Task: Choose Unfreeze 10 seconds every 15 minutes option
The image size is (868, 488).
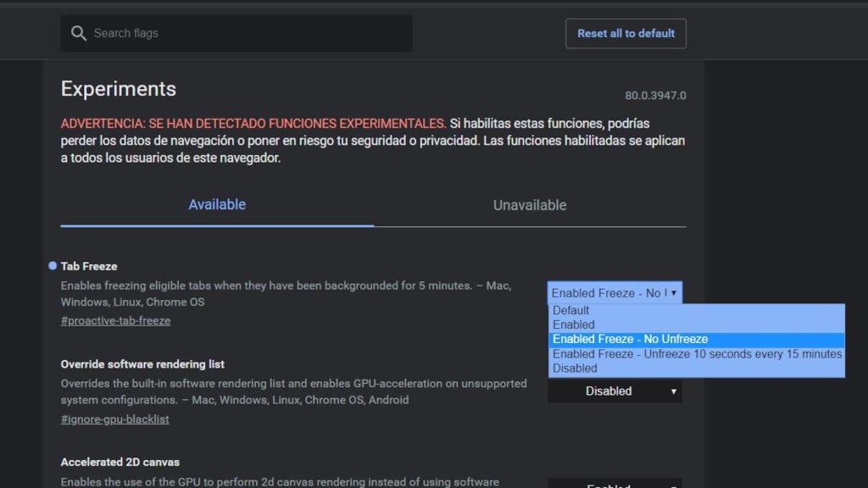Action: (x=697, y=354)
